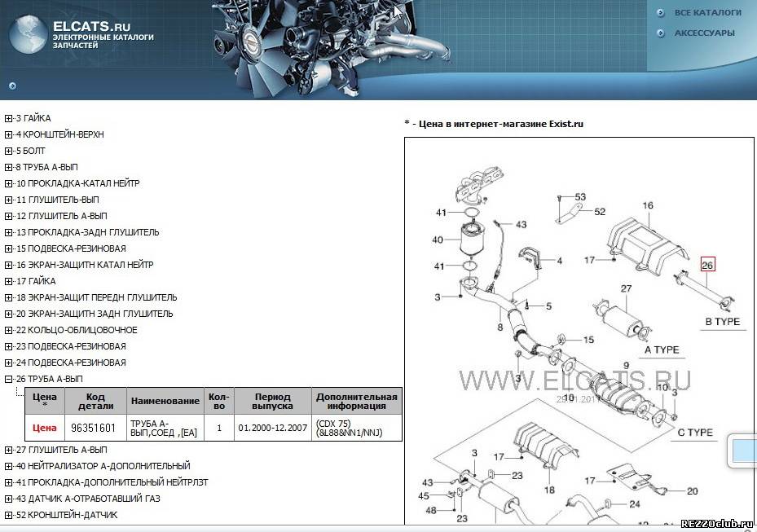Expand the 10 ПРОКЛАДКА-КАТАЛ НЕЙТР node
This screenshot has height=532, width=757.
(x=8, y=184)
